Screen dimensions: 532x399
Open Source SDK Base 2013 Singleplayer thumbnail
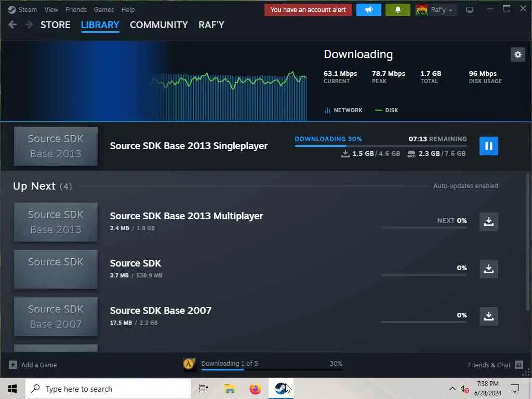click(x=56, y=146)
